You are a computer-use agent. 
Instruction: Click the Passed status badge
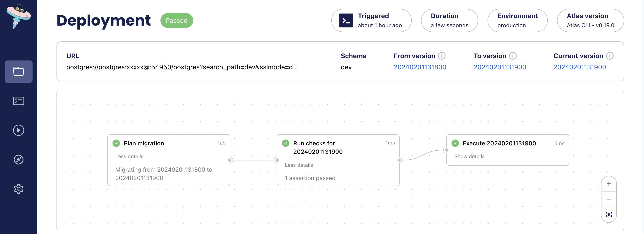click(176, 20)
